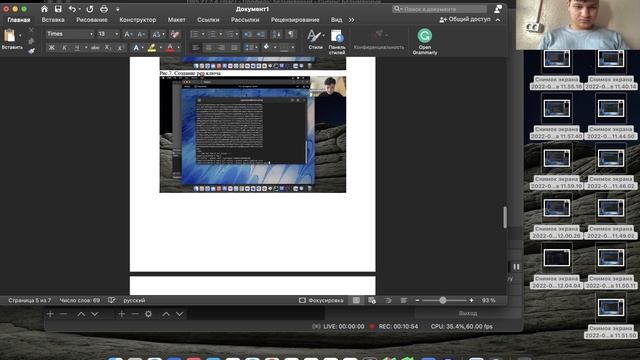The height and width of the screenshot is (360, 640).
Task: Open the comments icon in the Word title bar
Action: (498, 9)
